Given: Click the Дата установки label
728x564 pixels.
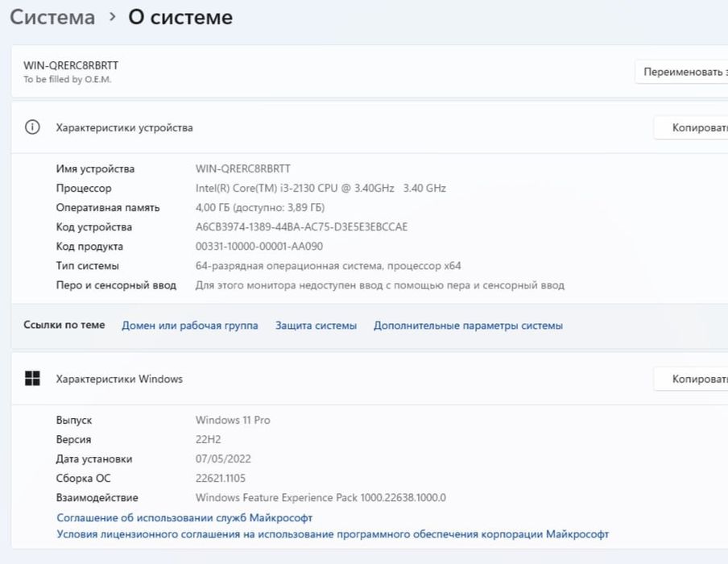Looking at the screenshot, I should point(94,459).
